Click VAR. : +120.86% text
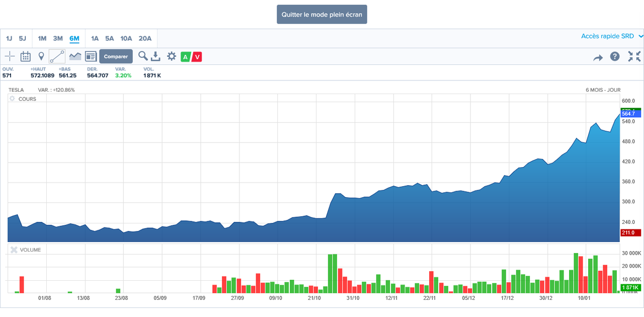 (x=56, y=90)
